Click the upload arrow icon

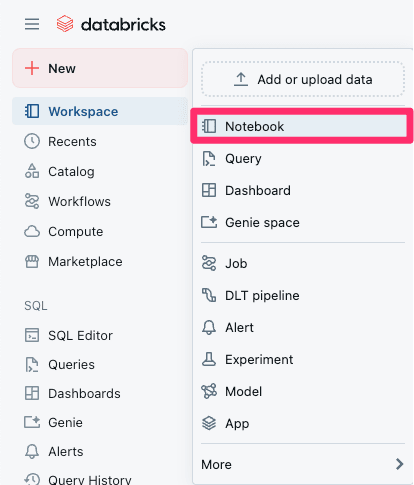point(241,79)
